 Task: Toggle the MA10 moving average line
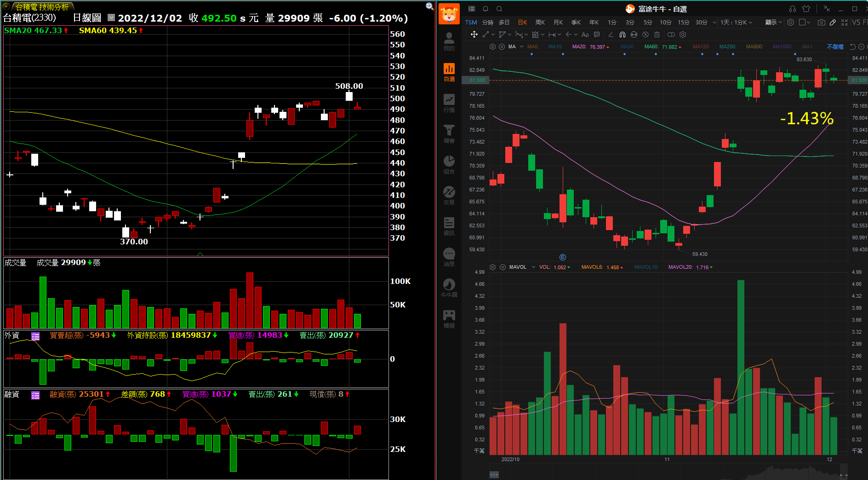(x=555, y=46)
